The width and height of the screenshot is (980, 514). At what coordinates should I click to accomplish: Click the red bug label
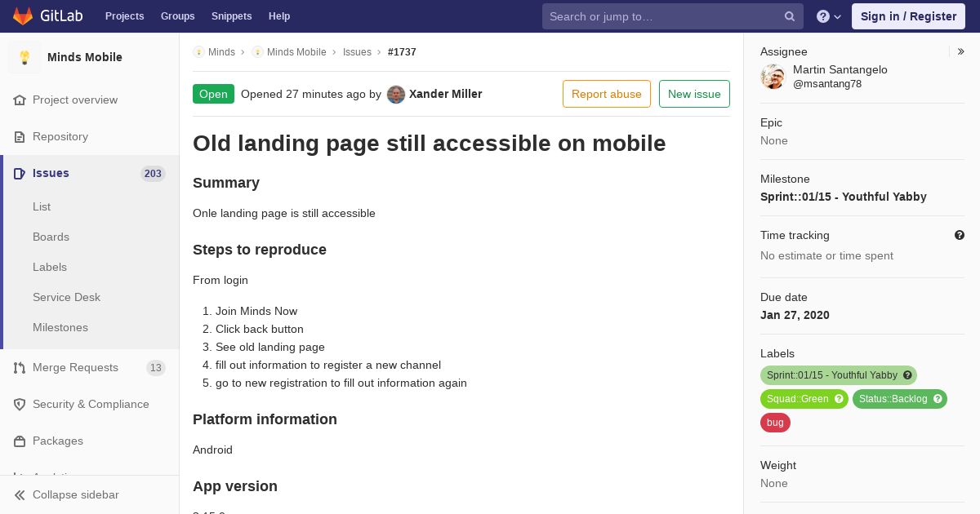[x=775, y=423]
